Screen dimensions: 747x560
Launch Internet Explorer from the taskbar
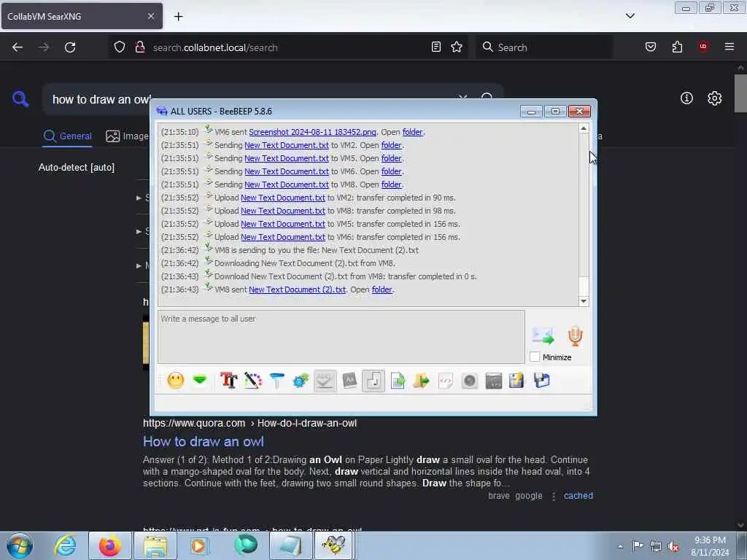(x=65, y=545)
